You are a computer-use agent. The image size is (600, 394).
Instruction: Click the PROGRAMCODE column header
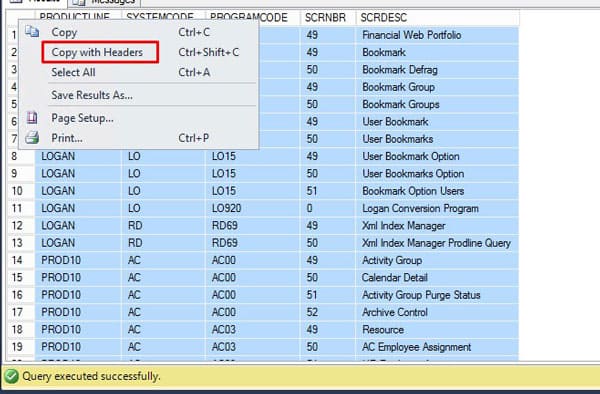[x=249, y=18]
